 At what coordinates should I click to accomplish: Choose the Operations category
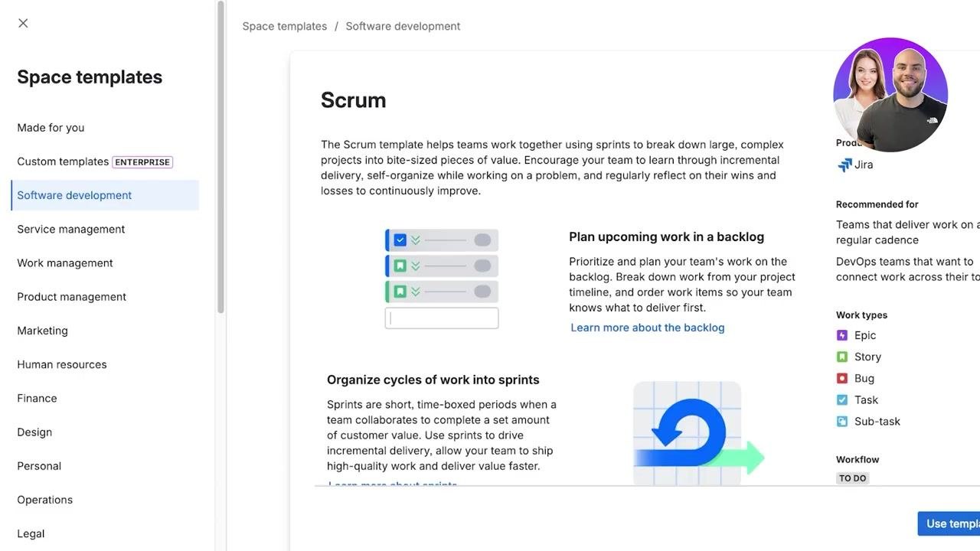click(45, 500)
